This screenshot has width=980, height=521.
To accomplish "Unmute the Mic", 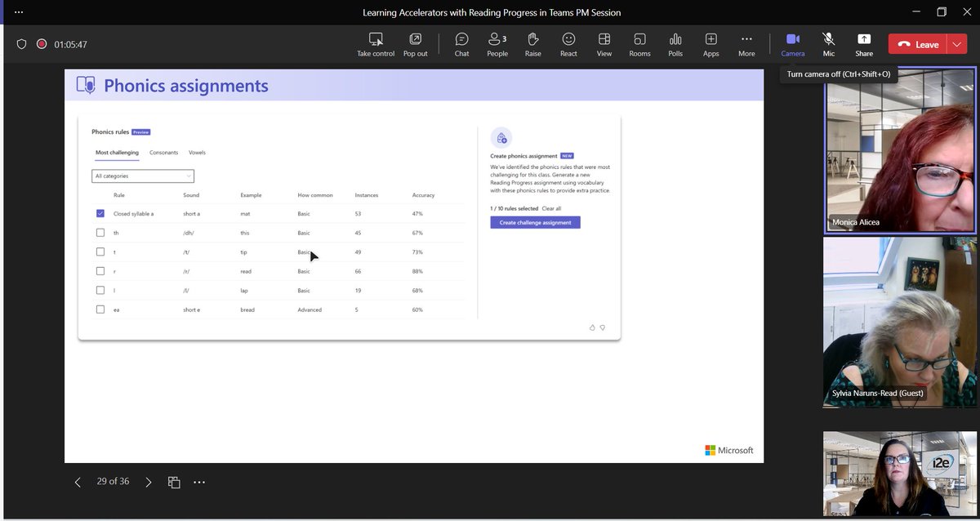I will click(828, 44).
